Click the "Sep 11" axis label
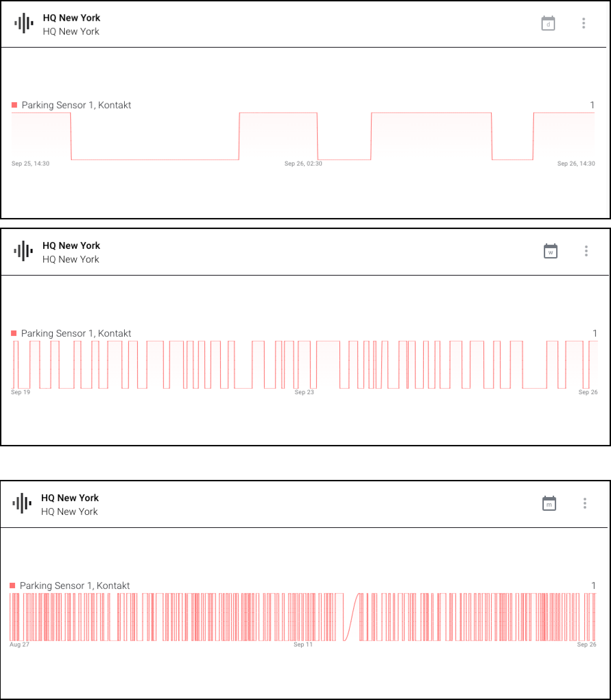 (303, 644)
